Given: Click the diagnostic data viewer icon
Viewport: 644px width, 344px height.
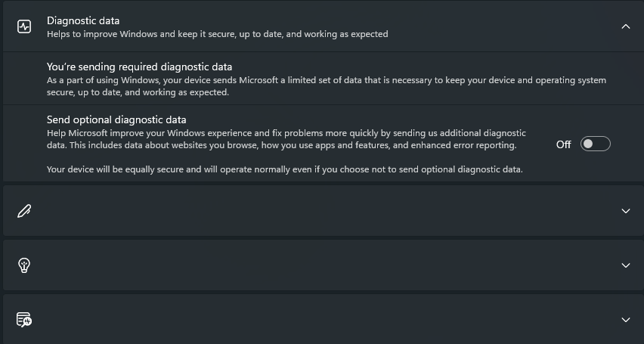Looking at the screenshot, I should click(24, 319).
